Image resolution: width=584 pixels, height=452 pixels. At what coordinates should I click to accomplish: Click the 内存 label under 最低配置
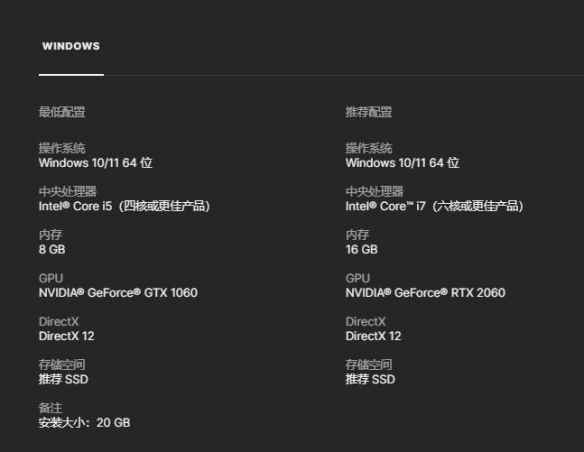pos(51,235)
